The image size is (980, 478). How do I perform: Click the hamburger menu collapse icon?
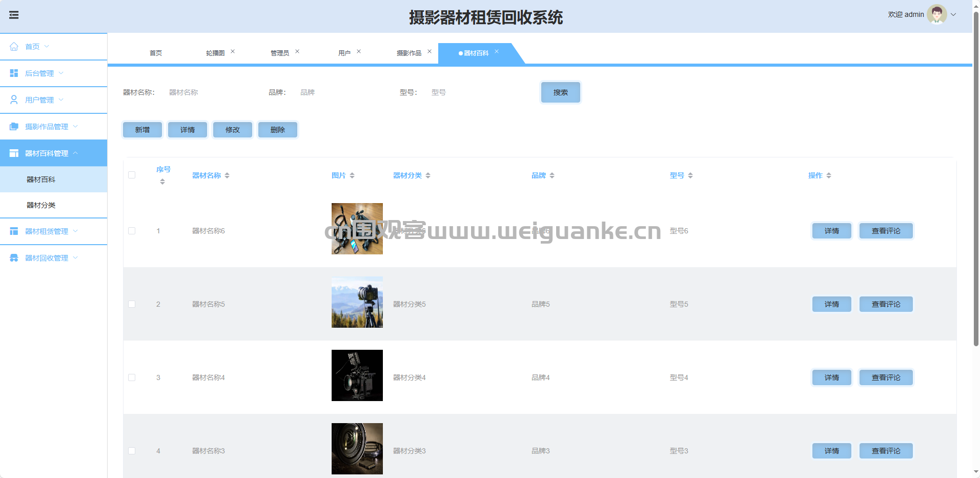point(14,15)
